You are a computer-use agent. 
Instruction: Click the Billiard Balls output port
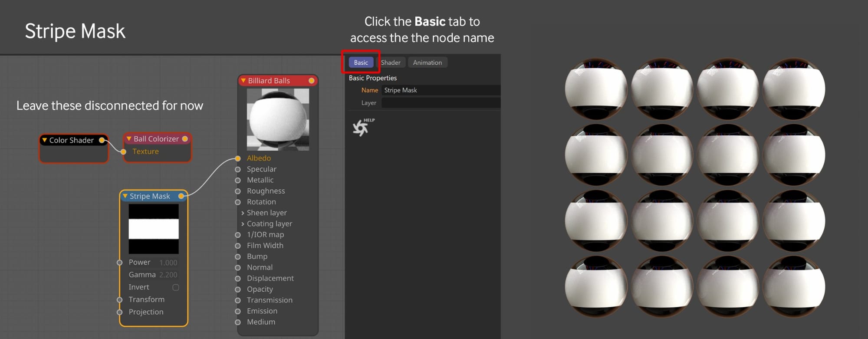312,81
